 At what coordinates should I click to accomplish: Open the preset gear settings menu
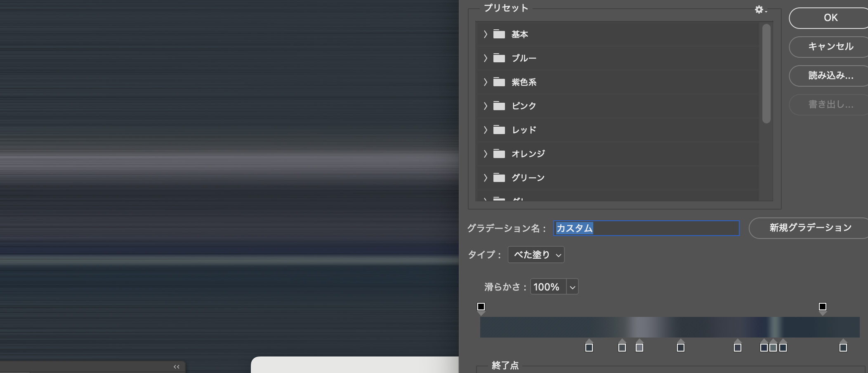[760, 9]
